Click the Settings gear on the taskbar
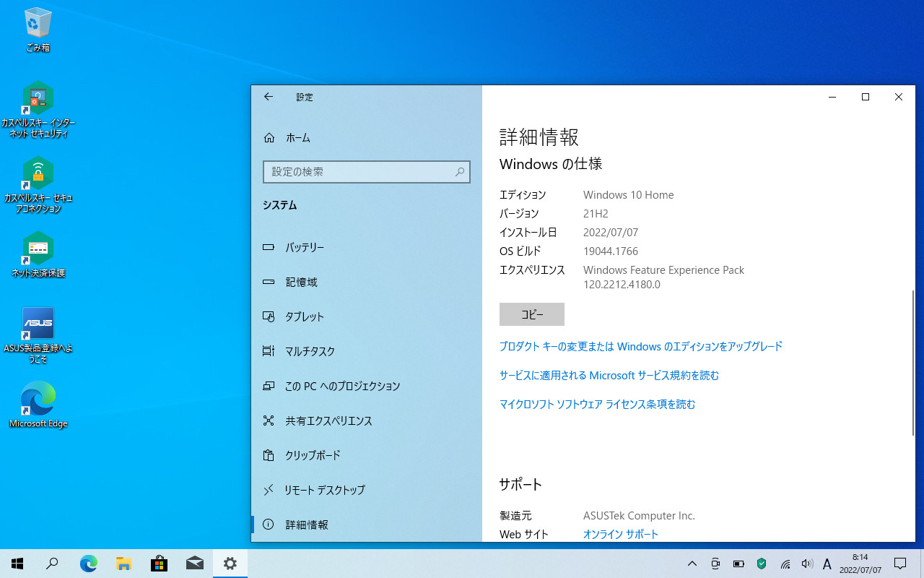The width and height of the screenshot is (924, 578). pyautogui.click(x=230, y=564)
